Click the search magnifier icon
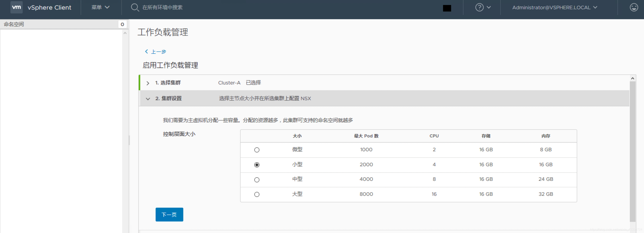 coord(135,7)
